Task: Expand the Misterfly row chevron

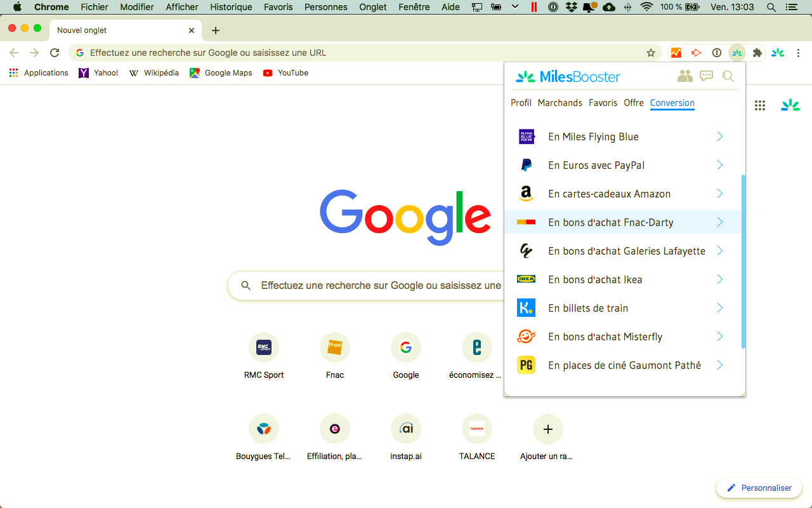Action: click(720, 337)
